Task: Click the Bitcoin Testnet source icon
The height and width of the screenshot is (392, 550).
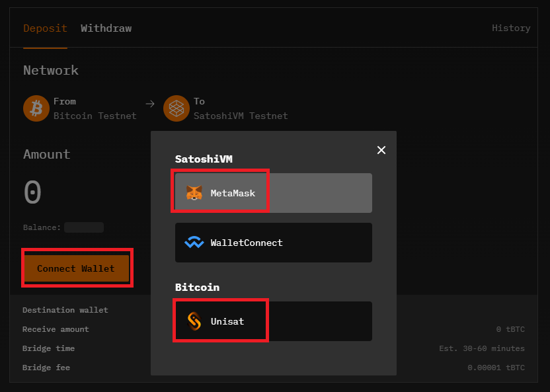Action: tap(36, 108)
